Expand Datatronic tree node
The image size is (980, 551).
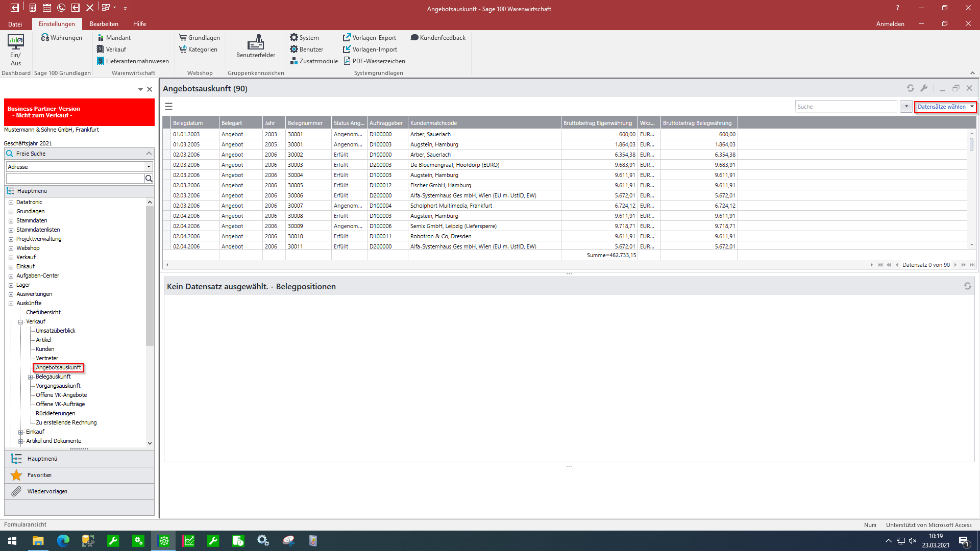[11, 203]
